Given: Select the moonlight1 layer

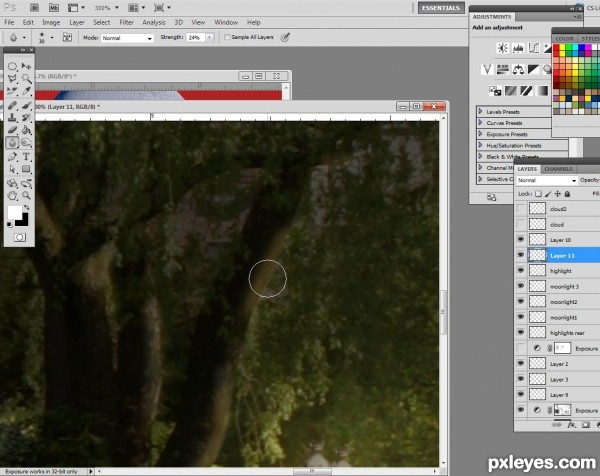Looking at the screenshot, I should click(563, 317).
